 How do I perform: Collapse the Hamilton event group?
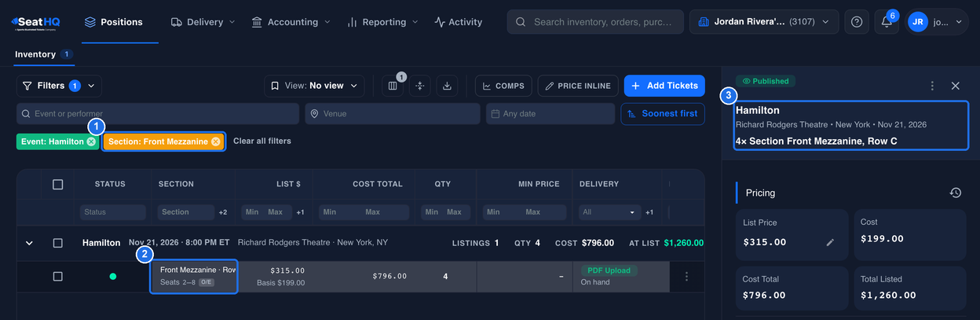pyautogui.click(x=29, y=243)
